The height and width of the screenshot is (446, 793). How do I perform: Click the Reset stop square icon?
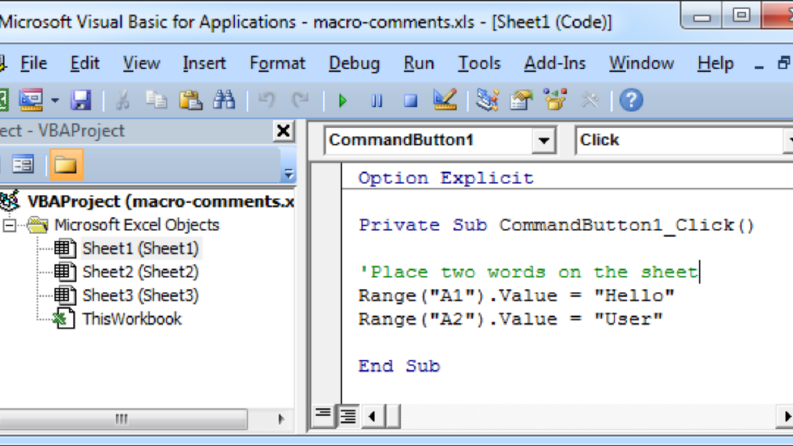410,101
